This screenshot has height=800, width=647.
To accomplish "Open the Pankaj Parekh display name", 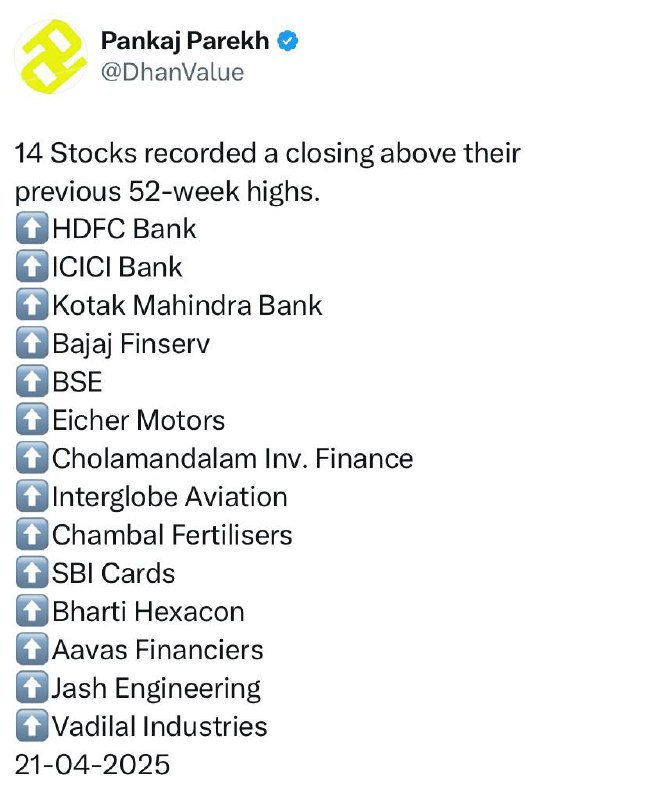I will pyautogui.click(x=185, y=41).
